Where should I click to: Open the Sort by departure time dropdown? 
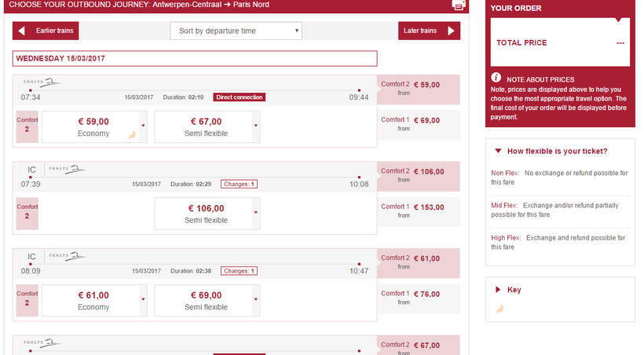click(x=236, y=31)
